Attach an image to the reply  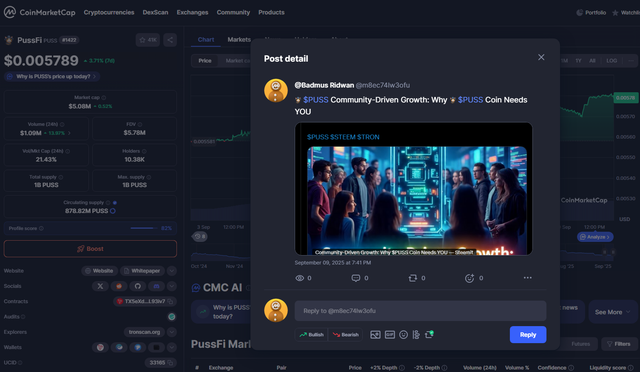coord(375,335)
